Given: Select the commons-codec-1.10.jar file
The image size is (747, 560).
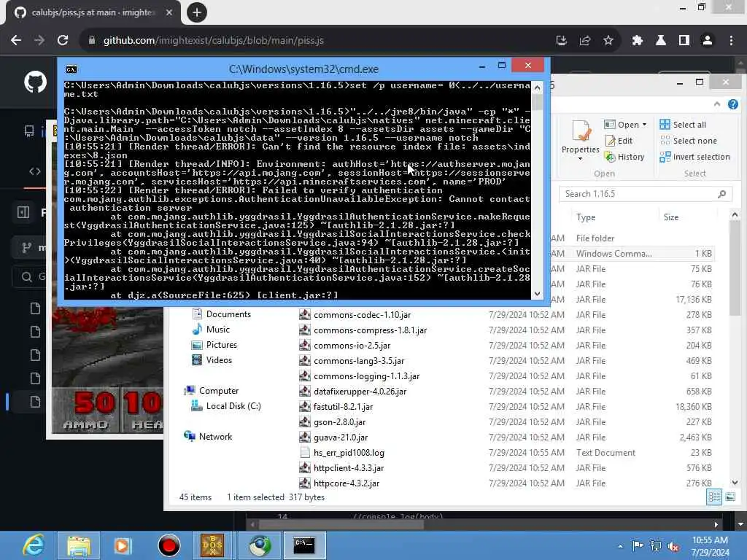Looking at the screenshot, I should point(355,315).
